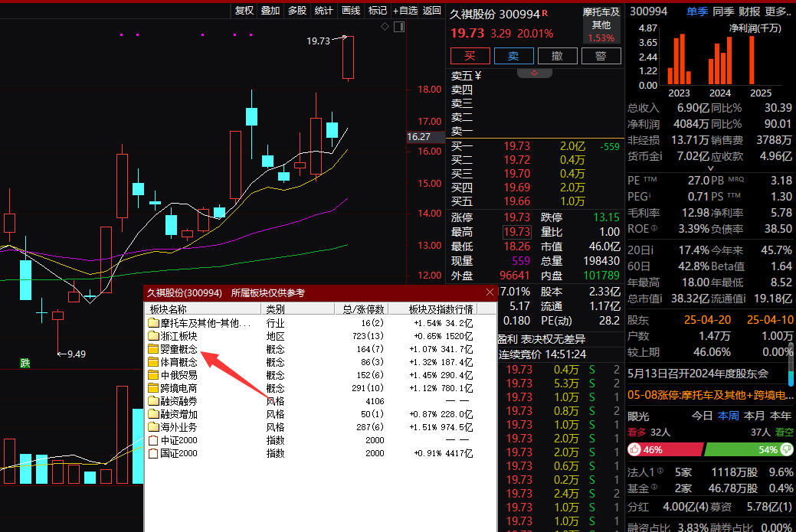Click the bullish thumbs-up icon

pyautogui.click(x=634, y=449)
